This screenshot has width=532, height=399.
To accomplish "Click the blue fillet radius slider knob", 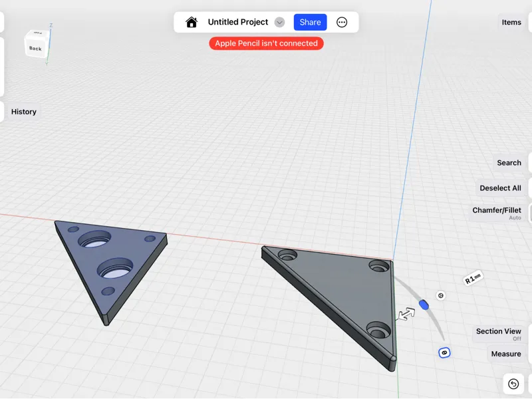I will click(424, 305).
